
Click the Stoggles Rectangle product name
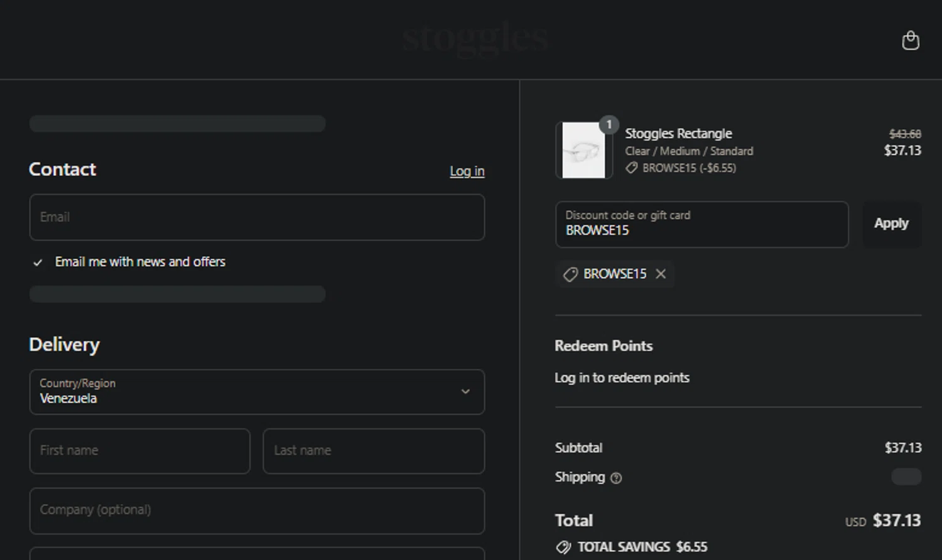point(679,134)
